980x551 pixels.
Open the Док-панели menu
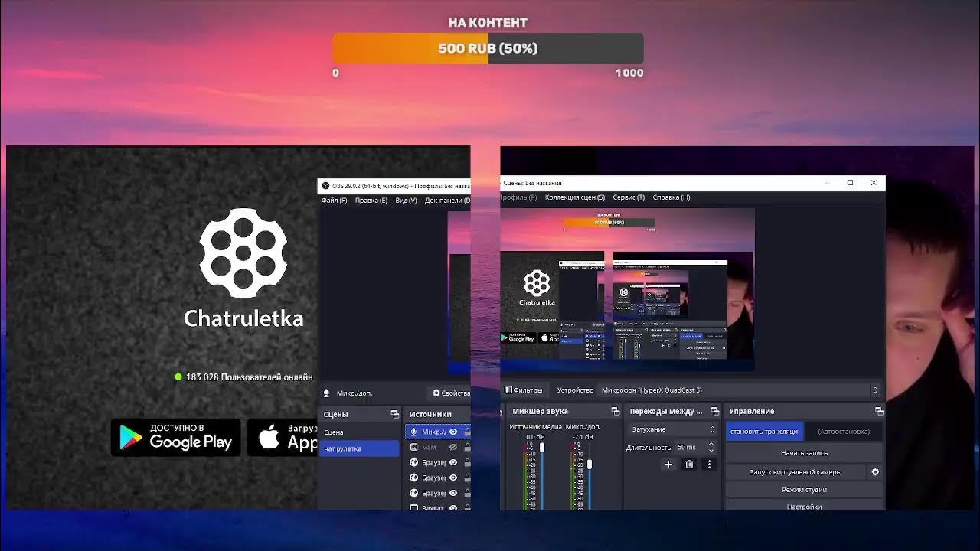(x=447, y=201)
